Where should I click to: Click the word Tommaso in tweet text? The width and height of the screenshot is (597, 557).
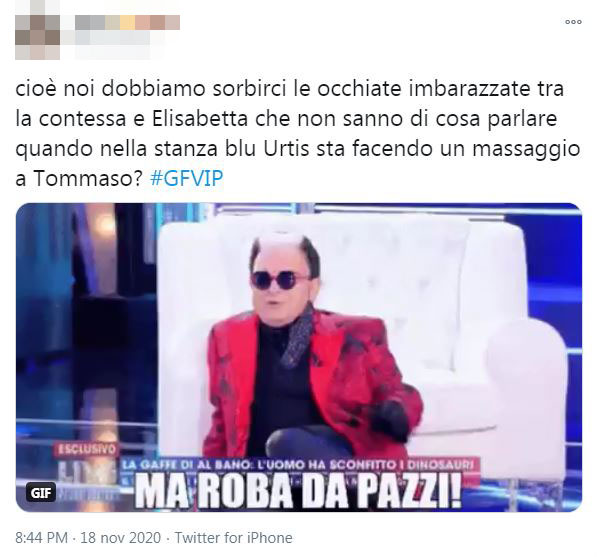[x=84, y=178]
